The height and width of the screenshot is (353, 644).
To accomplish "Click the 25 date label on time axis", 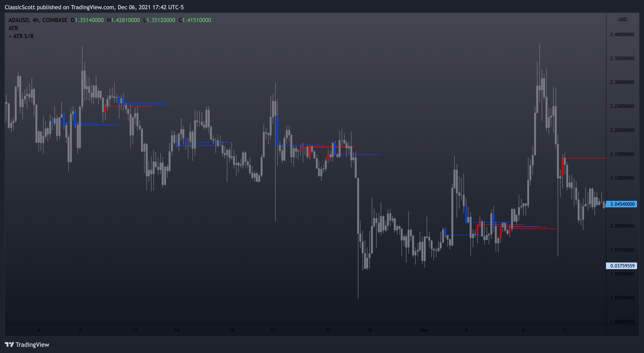I will [x=328, y=330].
